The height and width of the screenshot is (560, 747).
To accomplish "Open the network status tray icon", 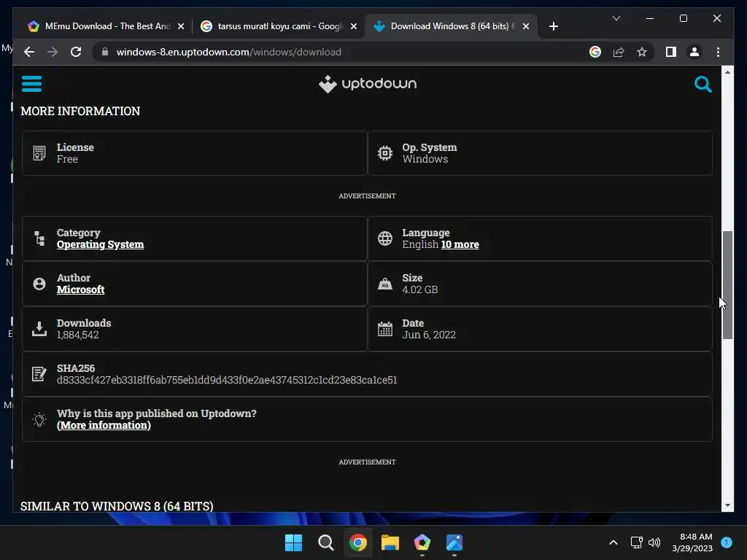I will [636, 542].
